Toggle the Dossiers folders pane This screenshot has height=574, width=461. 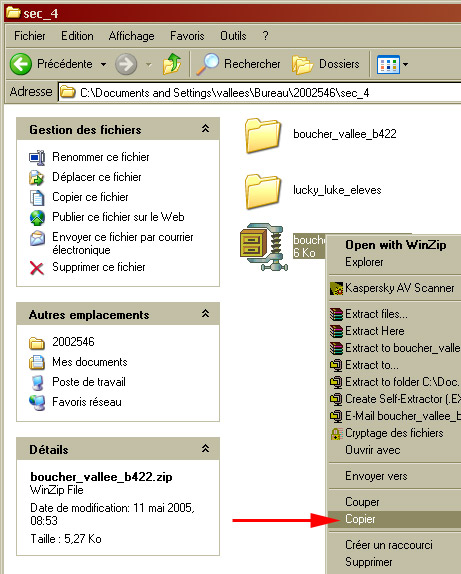click(x=326, y=64)
